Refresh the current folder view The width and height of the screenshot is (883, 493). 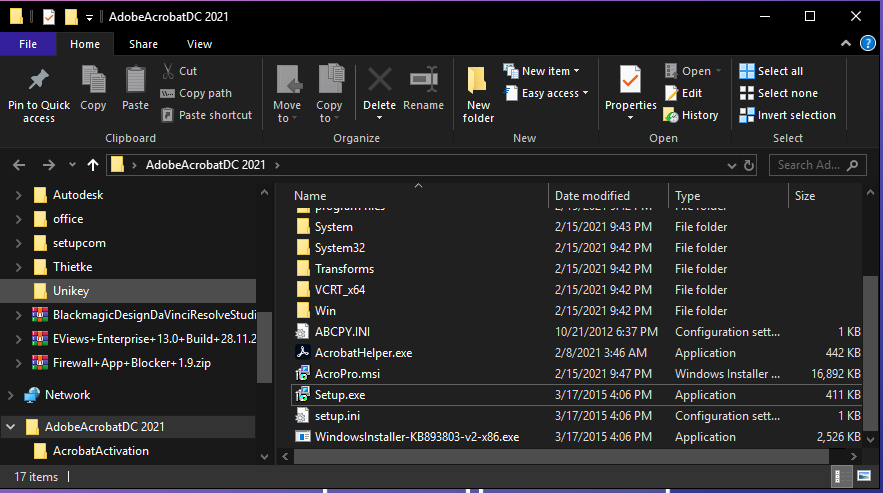[x=748, y=165]
